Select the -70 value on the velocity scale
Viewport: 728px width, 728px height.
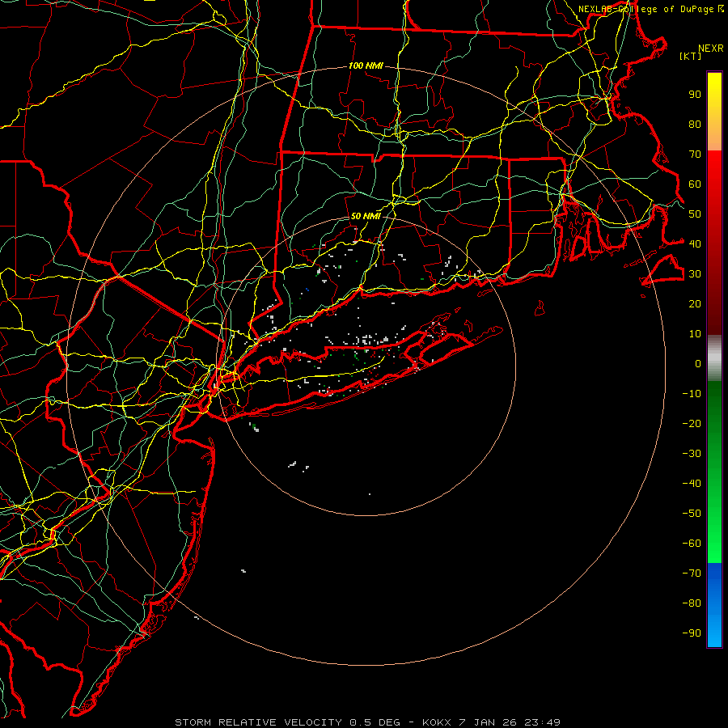[692, 574]
